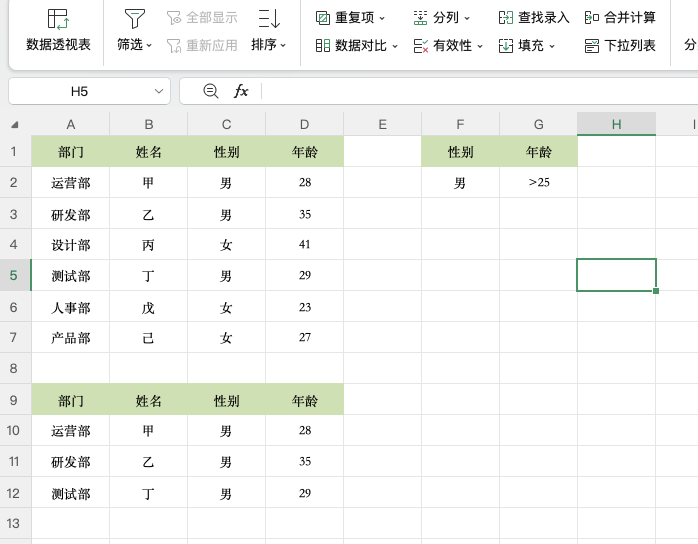Viewport: 698px width, 544px height.
Task: Click the criteria cell >25
Action: pyautogui.click(x=539, y=183)
